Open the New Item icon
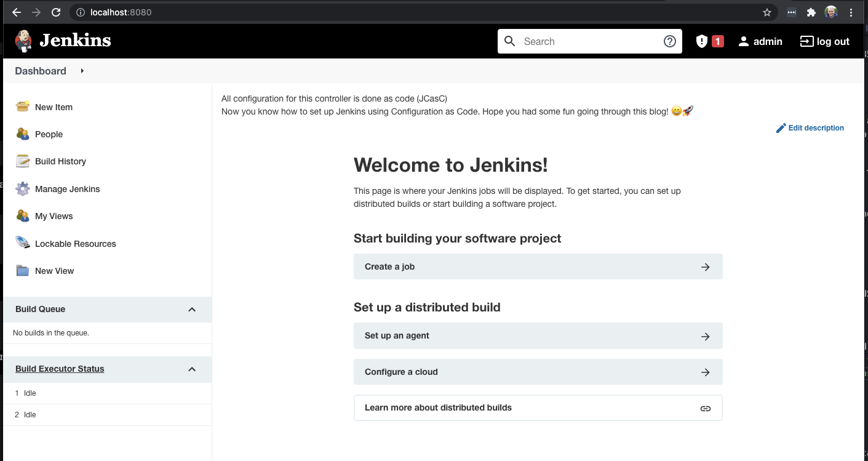Screen dimensions: 868x461 pyautogui.click(x=23, y=106)
